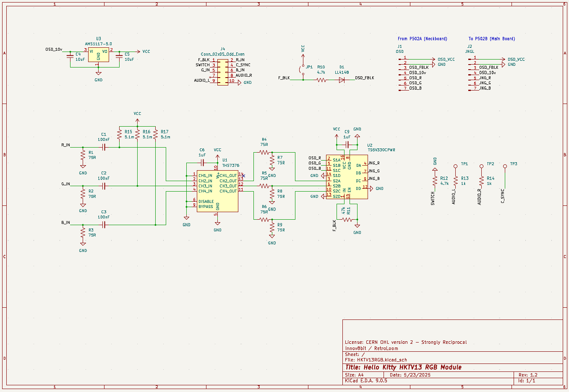
Task: Select the R17 5.1m resistor symbol
Action: pos(155,134)
